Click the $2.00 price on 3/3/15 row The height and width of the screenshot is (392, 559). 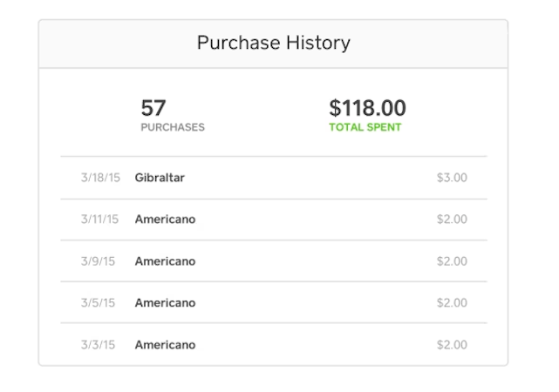452,345
